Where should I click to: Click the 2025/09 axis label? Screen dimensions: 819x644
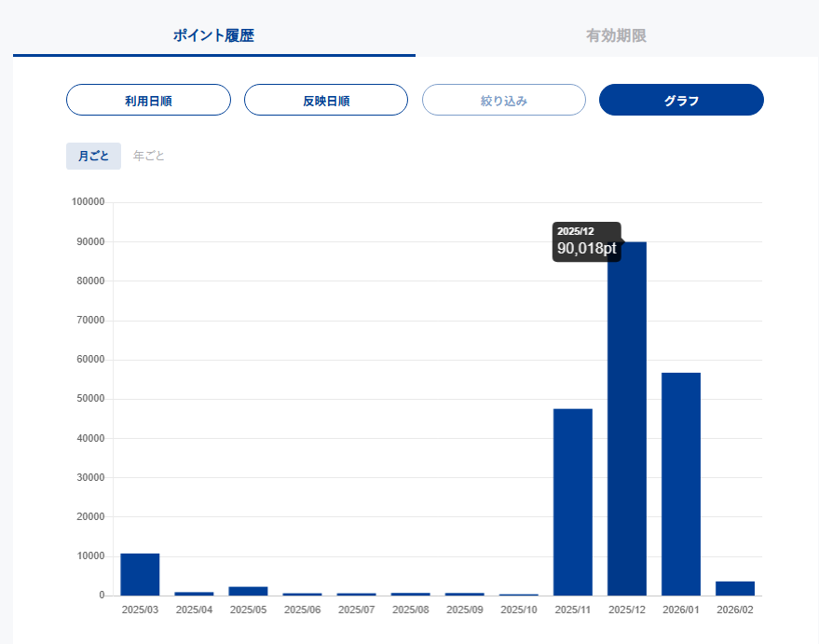[465, 610]
